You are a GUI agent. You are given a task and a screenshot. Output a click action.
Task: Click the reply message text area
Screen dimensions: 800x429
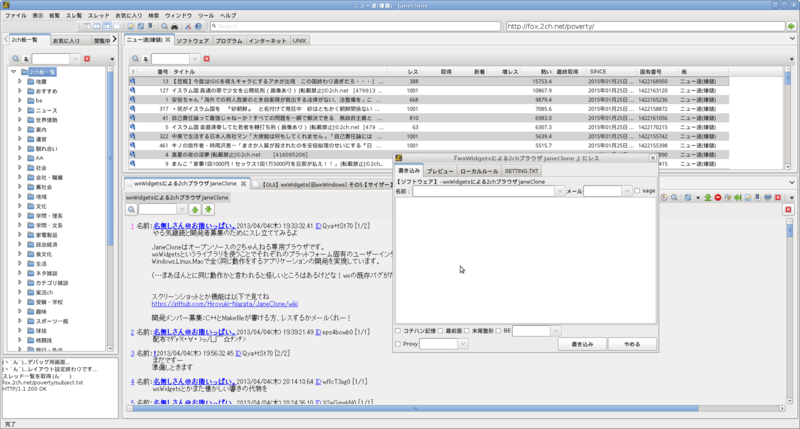526,261
